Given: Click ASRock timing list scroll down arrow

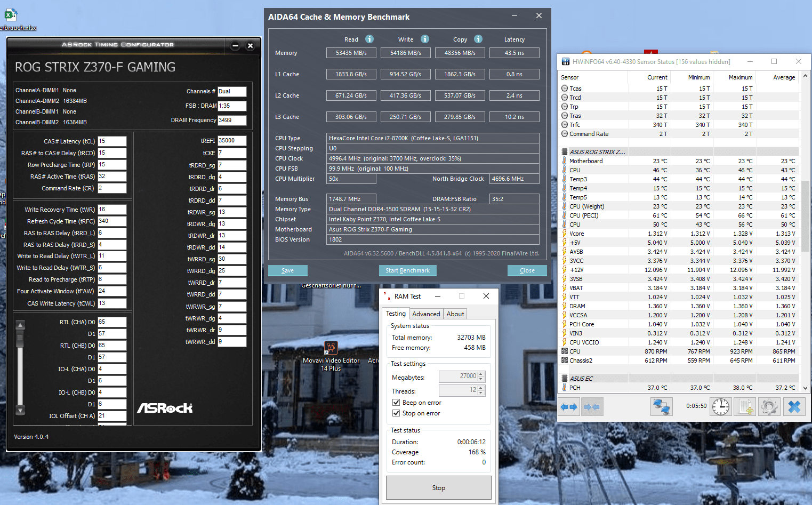Looking at the screenshot, I should 20,410.
